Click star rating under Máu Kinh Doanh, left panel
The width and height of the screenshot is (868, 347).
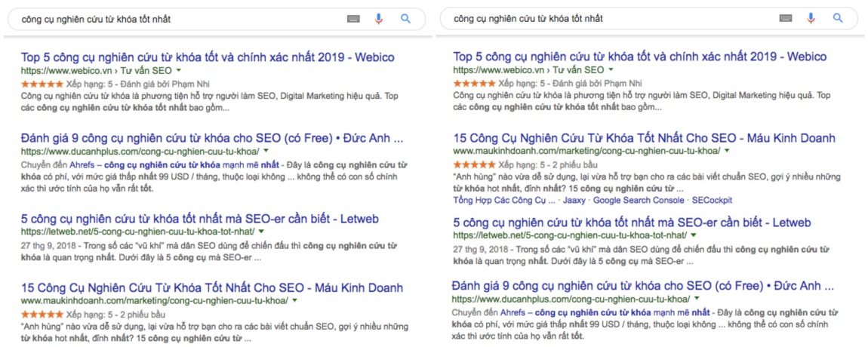click(42, 314)
